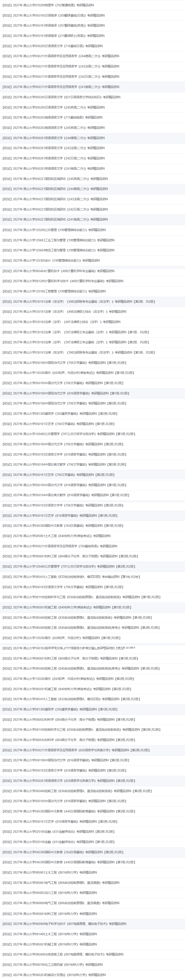Screen dimensions: 185x980
Task: Open 050211外国语言学及应用语言学《709基础英语》 link
Action: (x=60, y=546)
